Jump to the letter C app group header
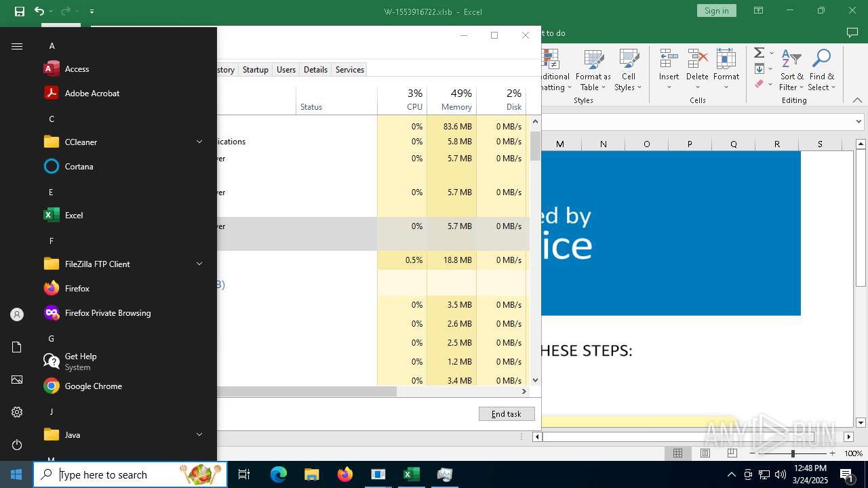868x488 pixels. pos(52,119)
